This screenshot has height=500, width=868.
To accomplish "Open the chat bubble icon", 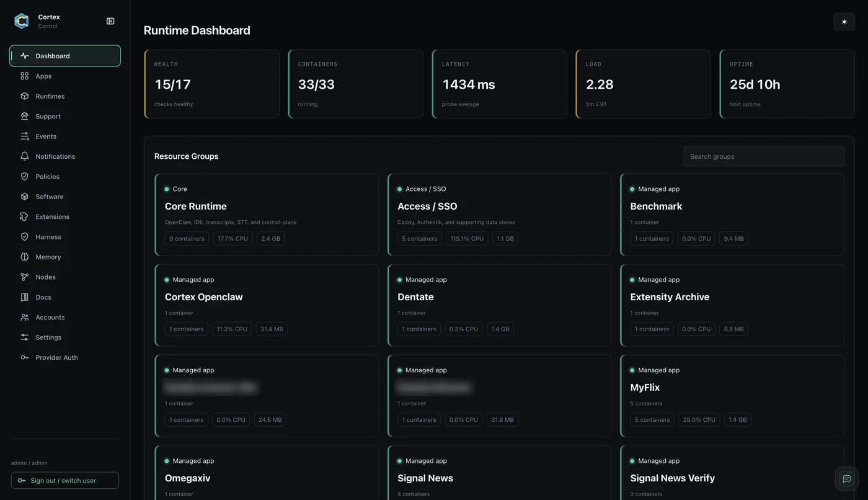I will pyautogui.click(x=846, y=479).
